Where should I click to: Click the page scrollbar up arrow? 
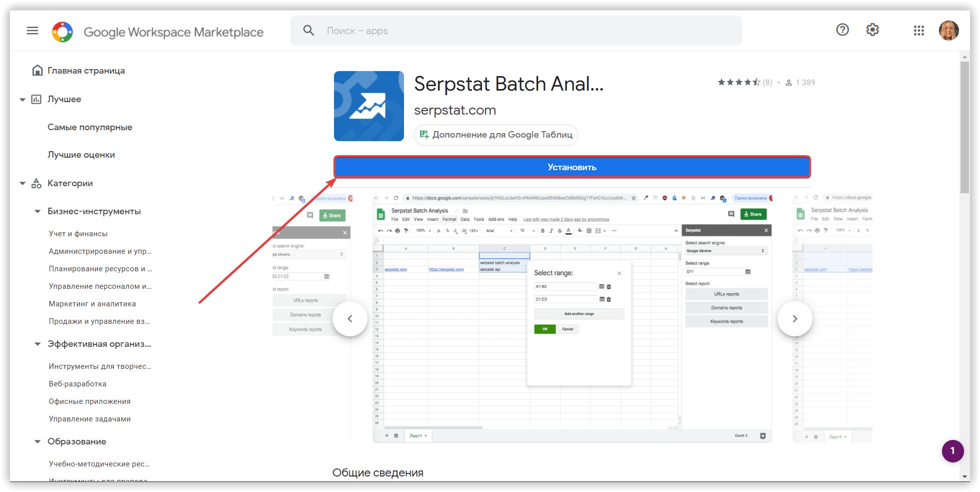pos(964,57)
